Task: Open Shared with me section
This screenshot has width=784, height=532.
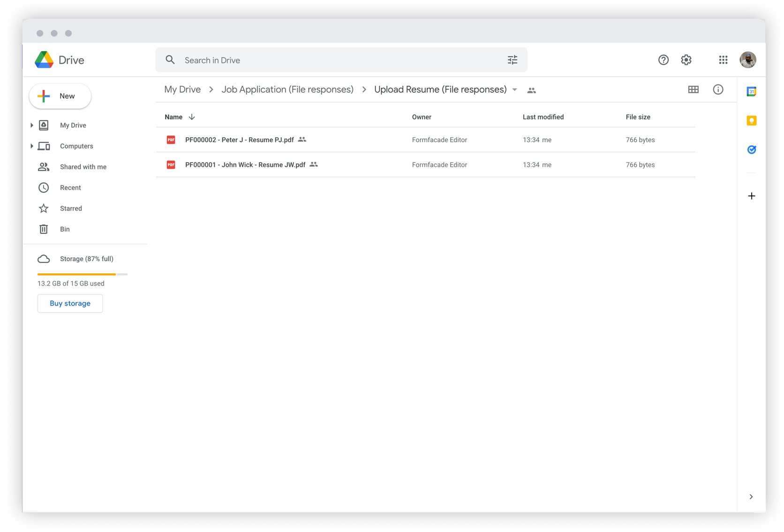Action: (x=83, y=167)
